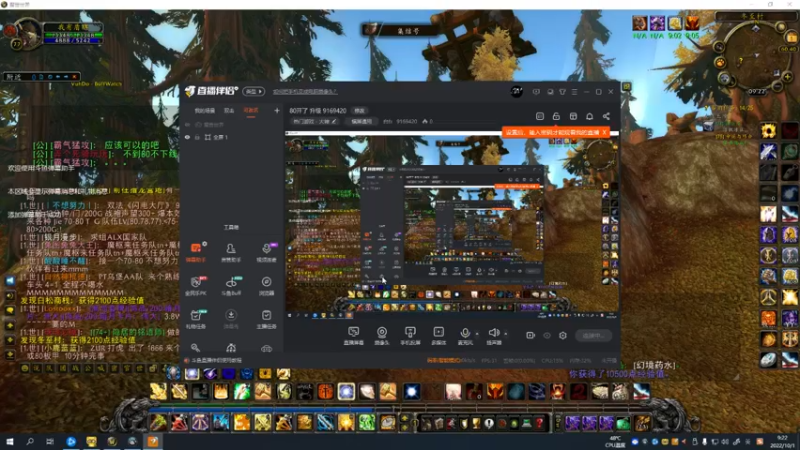Viewport: 800px width, 450px height.
Task: Show the hidden source above 全屏1
Action: (x=187, y=124)
